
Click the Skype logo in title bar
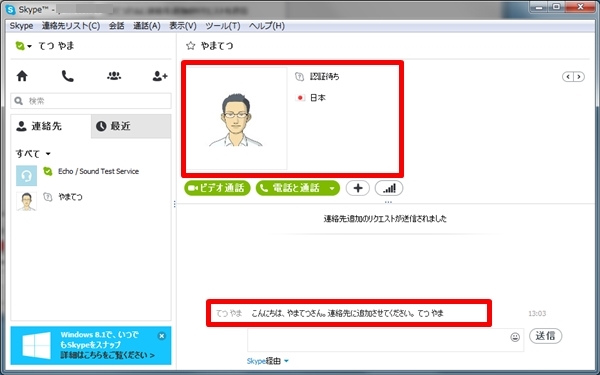11,9
